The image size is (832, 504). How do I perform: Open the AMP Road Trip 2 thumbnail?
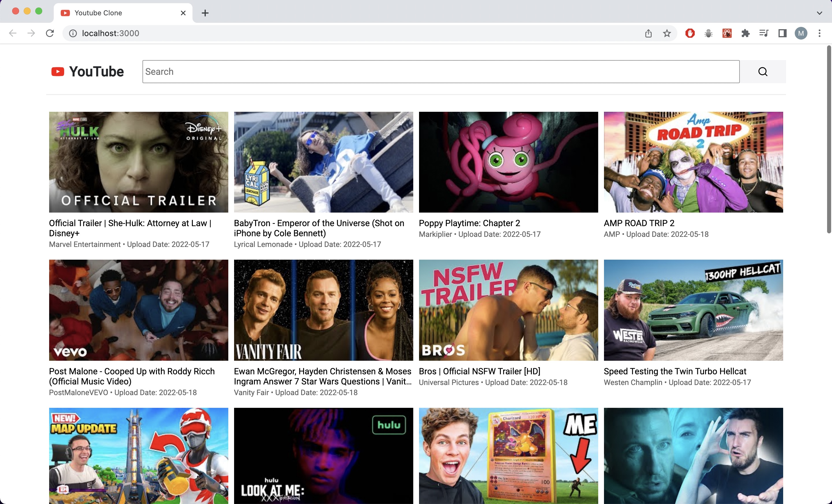point(693,162)
